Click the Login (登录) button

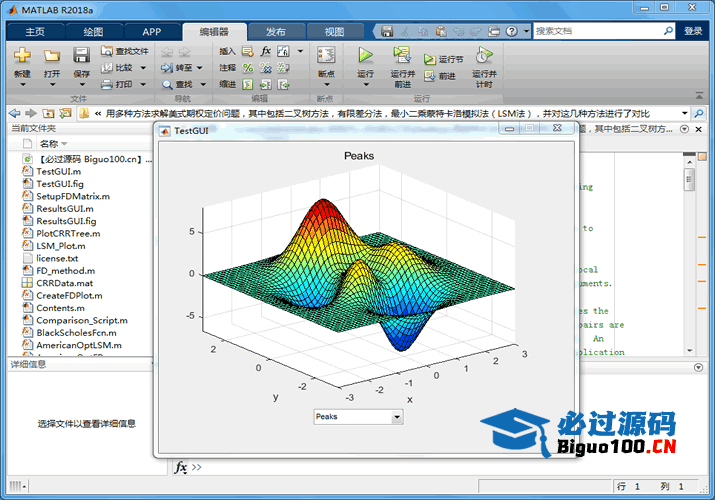[x=693, y=31]
